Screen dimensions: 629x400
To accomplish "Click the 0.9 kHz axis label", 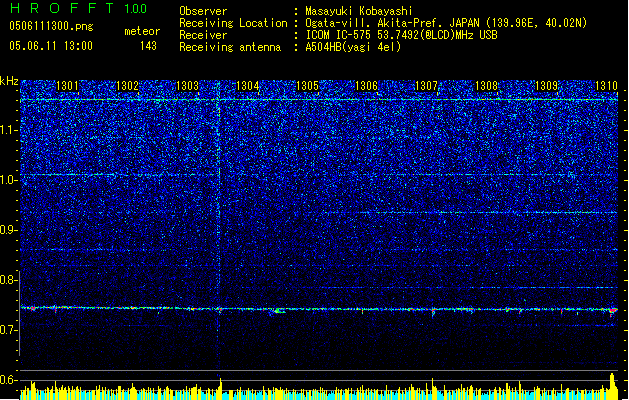I will (8, 230).
